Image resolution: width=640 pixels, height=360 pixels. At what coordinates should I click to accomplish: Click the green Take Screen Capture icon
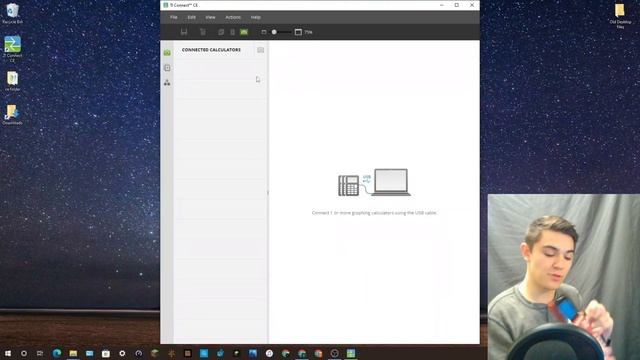coord(244,32)
